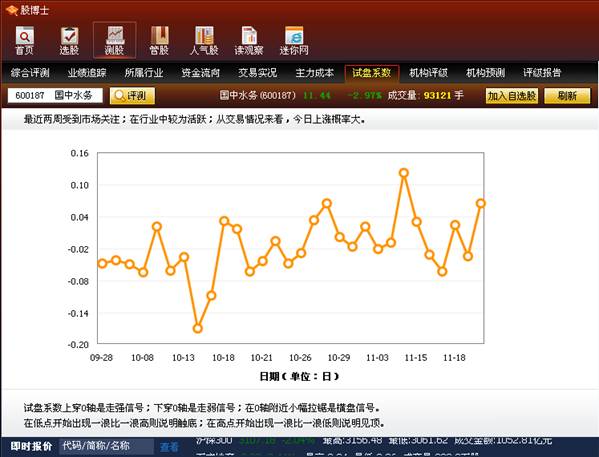Focus the 600187 stock code input field

click(x=55, y=96)
